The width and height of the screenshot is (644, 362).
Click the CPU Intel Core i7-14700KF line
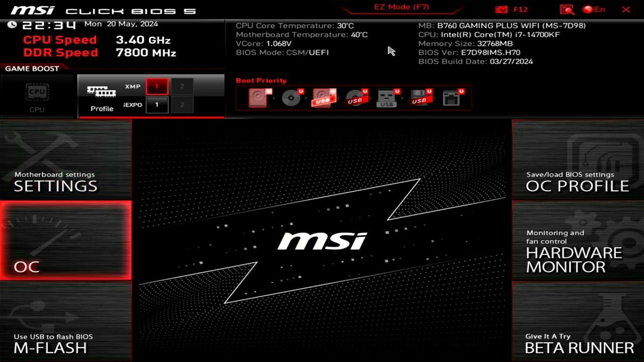pyautogui.click(x=489, y=35)
